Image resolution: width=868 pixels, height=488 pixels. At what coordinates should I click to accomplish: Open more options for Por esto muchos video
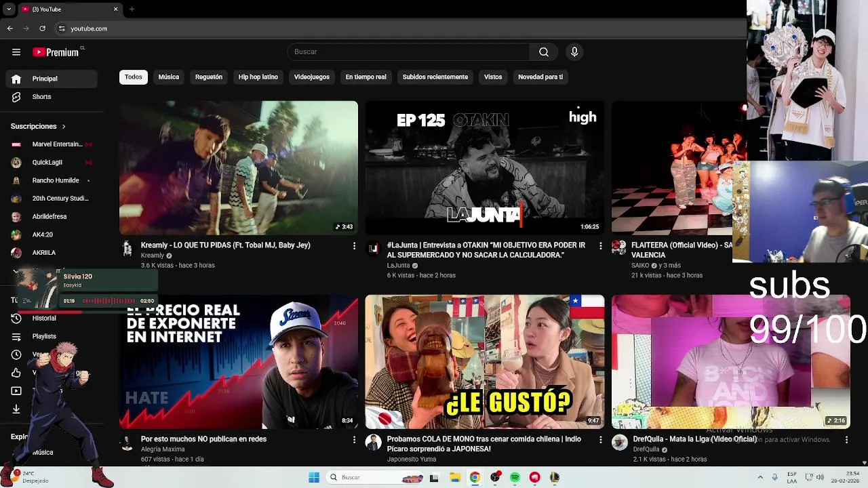click(x=354, y=440)
